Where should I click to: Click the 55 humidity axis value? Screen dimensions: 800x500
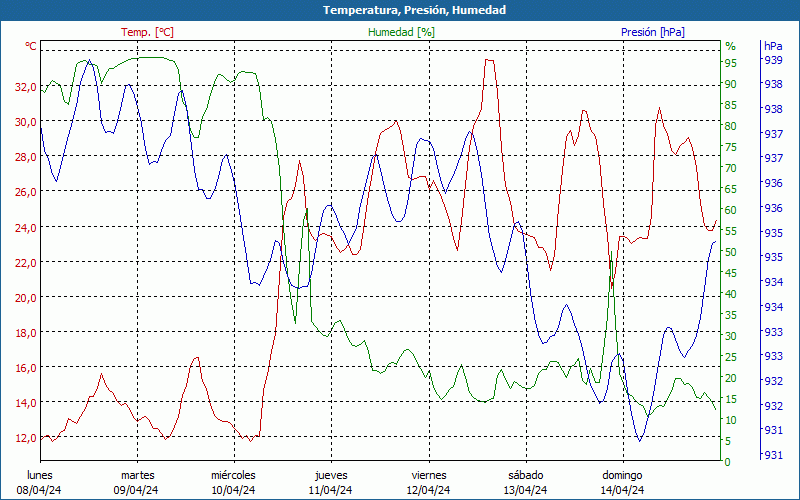(731, 231)
